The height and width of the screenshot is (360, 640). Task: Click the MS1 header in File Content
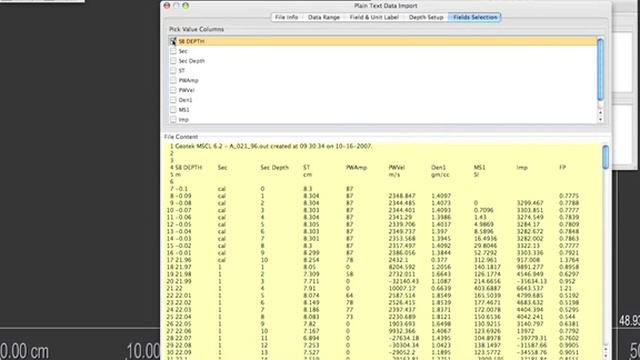(x=480, y=168)
